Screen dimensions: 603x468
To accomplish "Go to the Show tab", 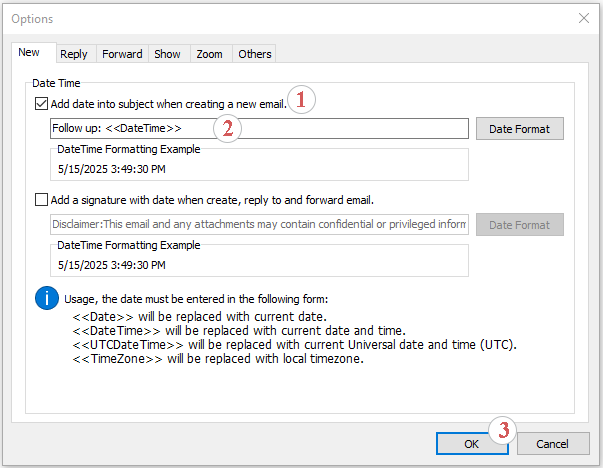I will 167,54.
